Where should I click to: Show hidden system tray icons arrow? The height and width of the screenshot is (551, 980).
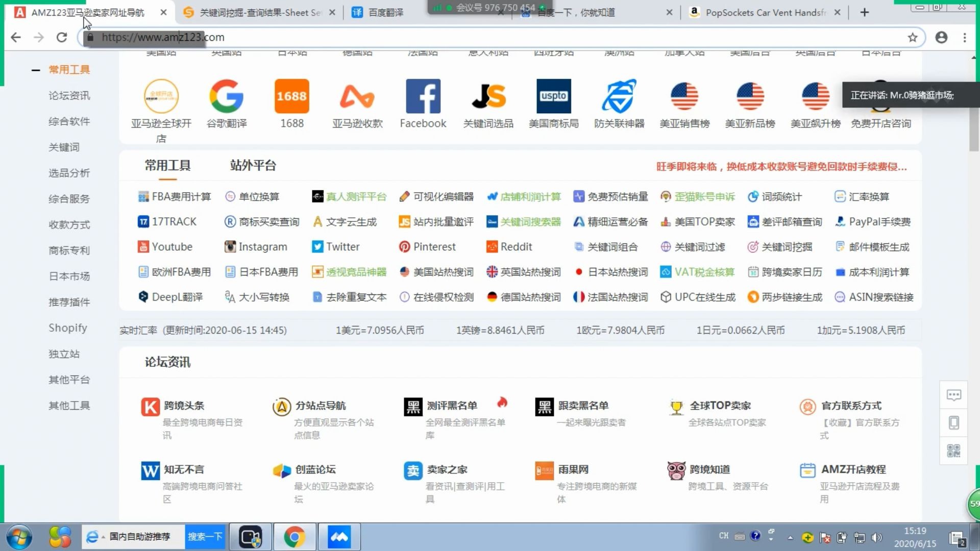[x=790, y=537]
